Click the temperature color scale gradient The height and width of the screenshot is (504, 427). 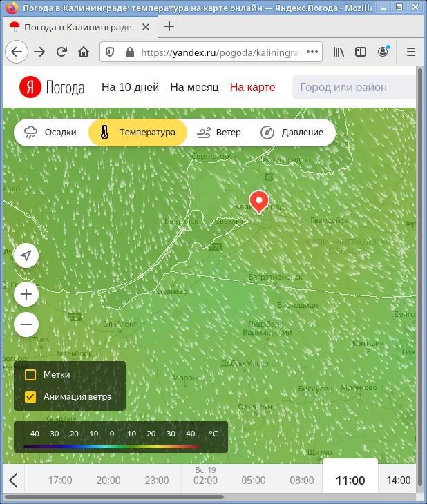point(112,447)
